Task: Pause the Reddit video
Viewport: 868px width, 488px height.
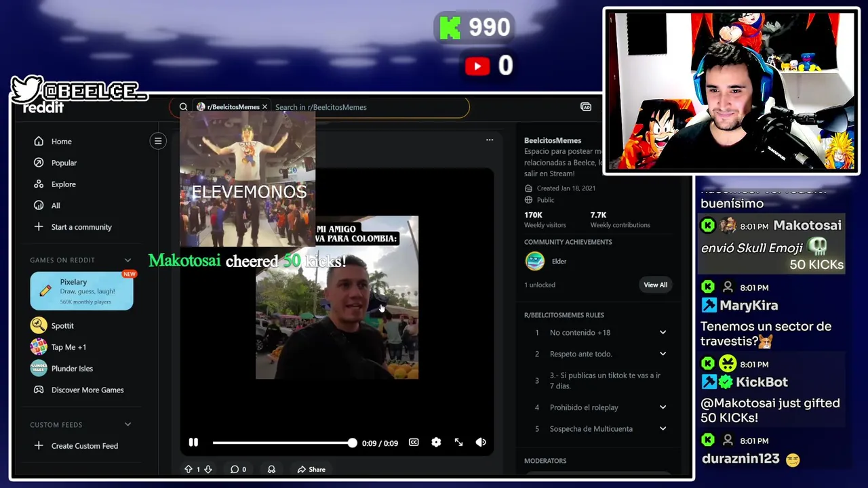Action: coord(193,443)
